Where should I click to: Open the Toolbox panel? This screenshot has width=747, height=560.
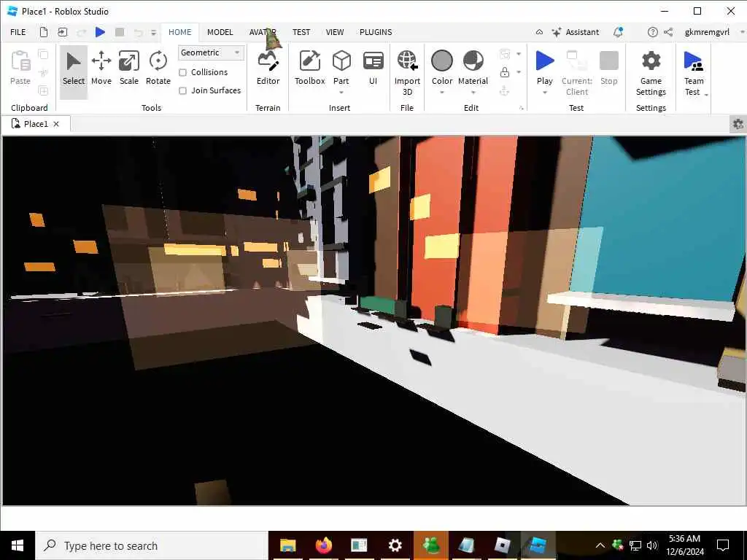click(309, 69)
